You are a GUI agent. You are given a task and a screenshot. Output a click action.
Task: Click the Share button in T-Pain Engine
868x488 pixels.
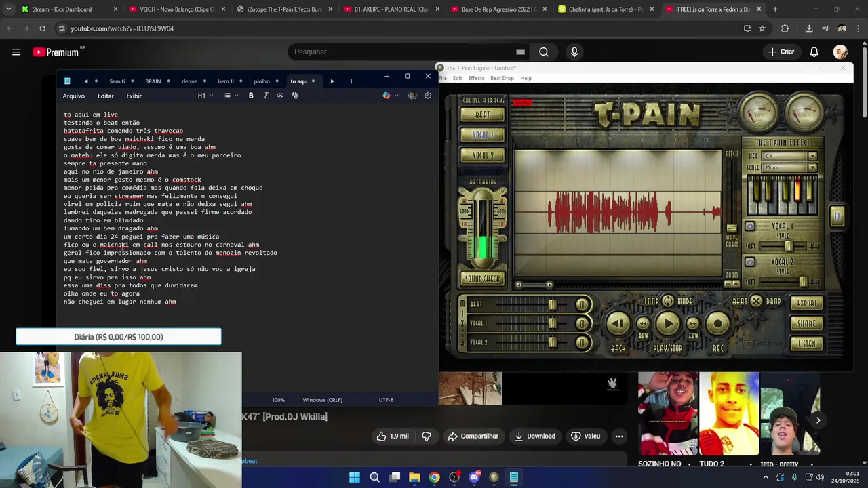pyautogui.click(x=806, y=323)
